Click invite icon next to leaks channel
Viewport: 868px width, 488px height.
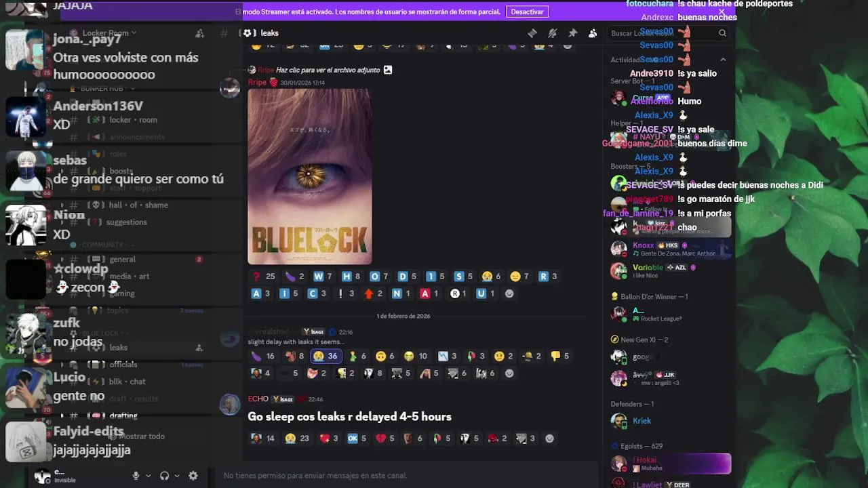coord(199,348)
